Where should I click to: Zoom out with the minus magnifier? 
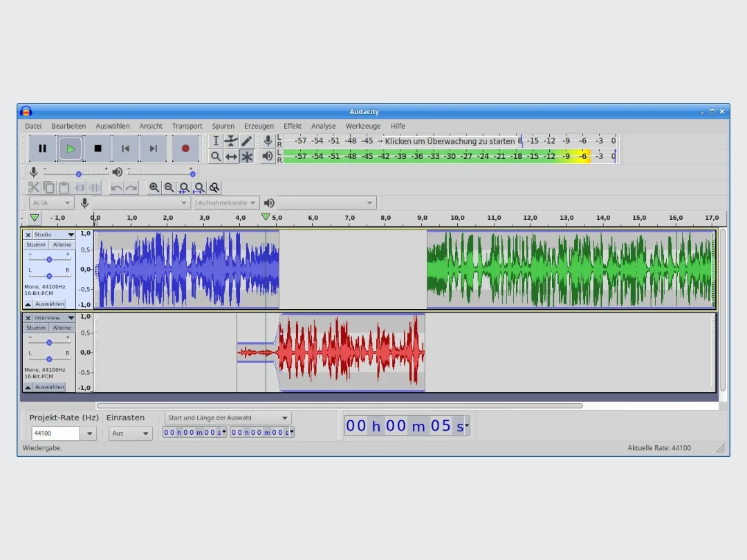169,187
